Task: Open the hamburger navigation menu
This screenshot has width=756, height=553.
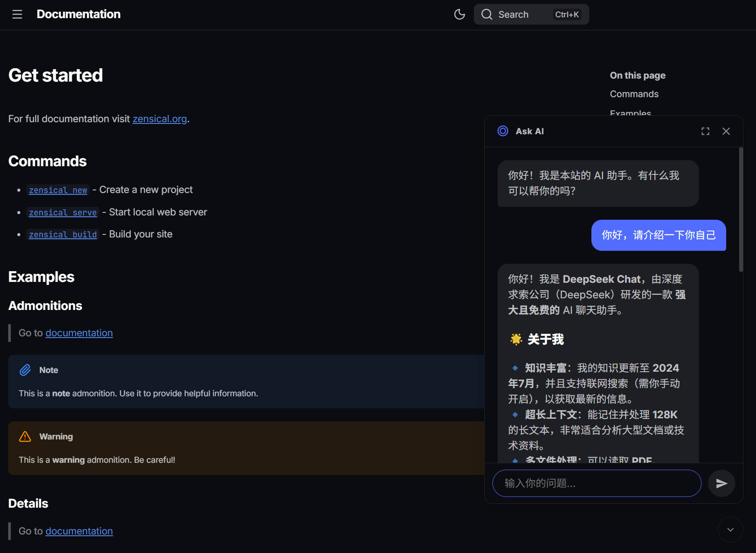Action: [17, 14]
